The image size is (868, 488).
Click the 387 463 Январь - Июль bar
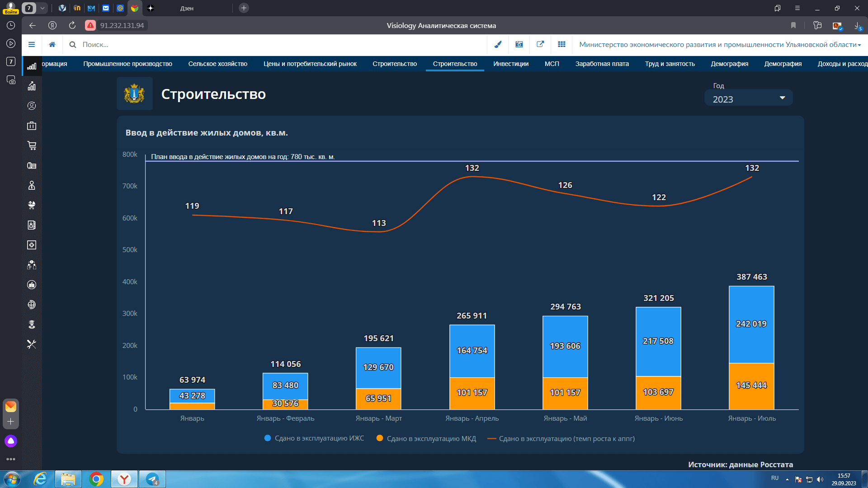[x=751, y=347]
